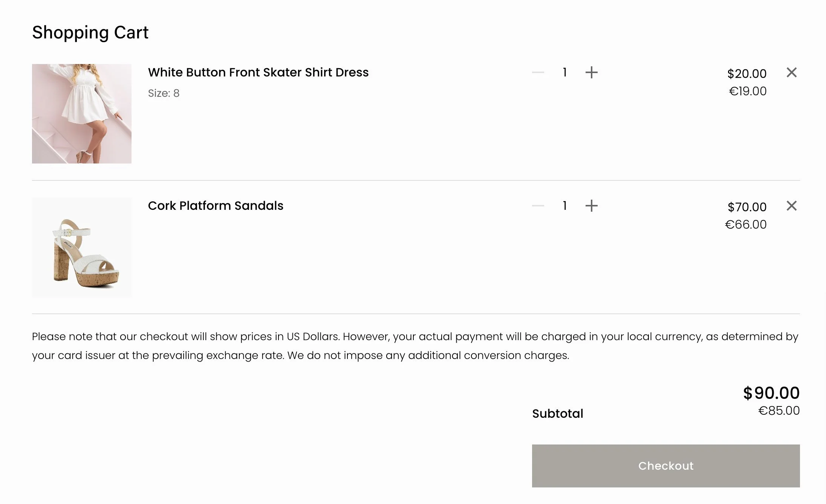Image resolution: width=826 pixels, height=504 pixels.
Task: Decrease quantity of Cork Platform Sandals
Action: click(538, 206)
